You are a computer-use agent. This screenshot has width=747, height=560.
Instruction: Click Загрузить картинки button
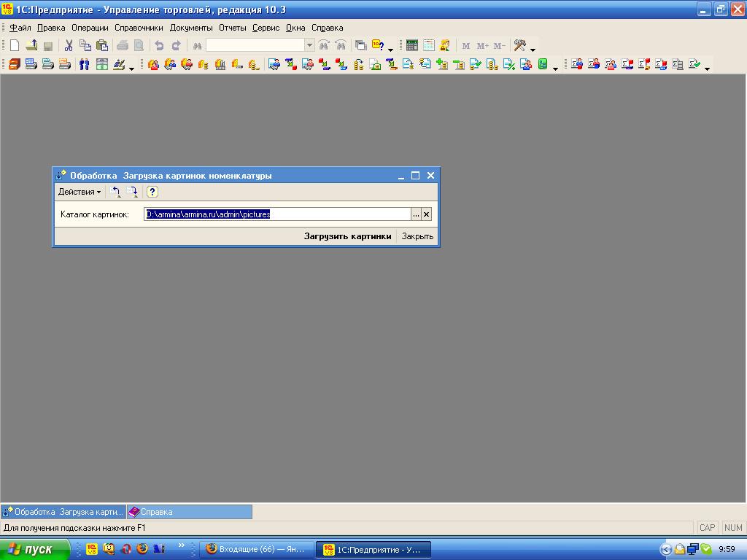348,236
